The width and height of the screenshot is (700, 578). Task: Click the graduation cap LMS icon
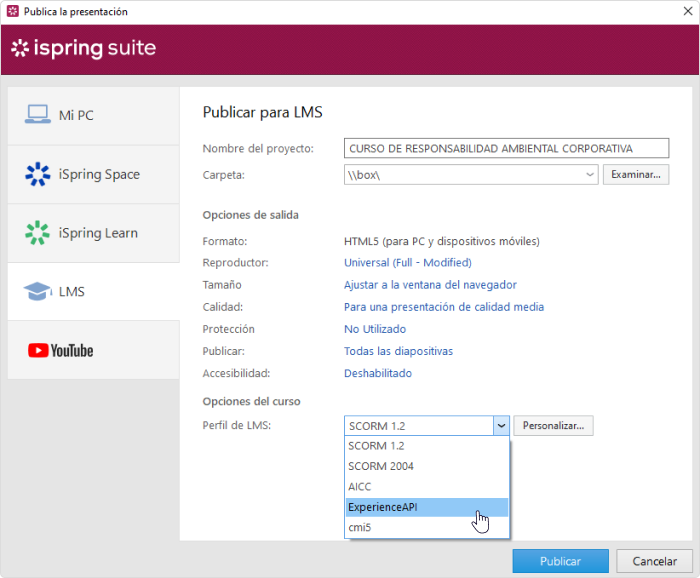[38, 291]
